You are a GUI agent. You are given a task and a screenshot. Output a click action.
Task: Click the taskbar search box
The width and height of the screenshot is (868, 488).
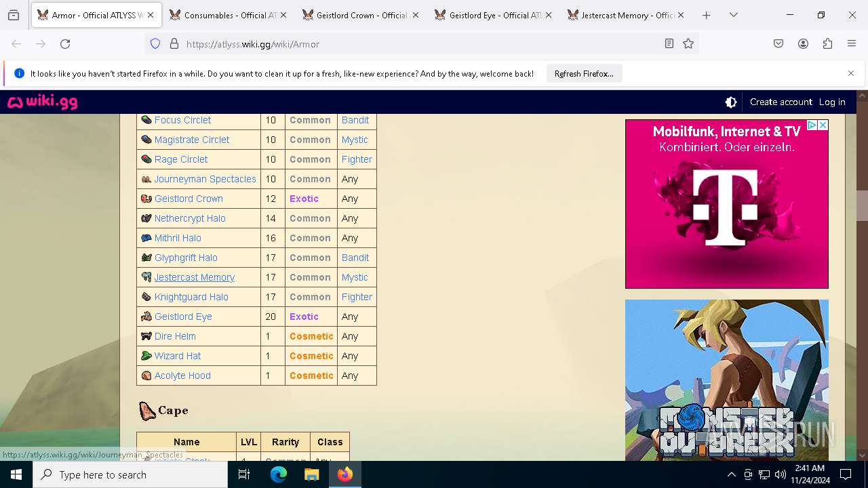[x=130, y=474]
